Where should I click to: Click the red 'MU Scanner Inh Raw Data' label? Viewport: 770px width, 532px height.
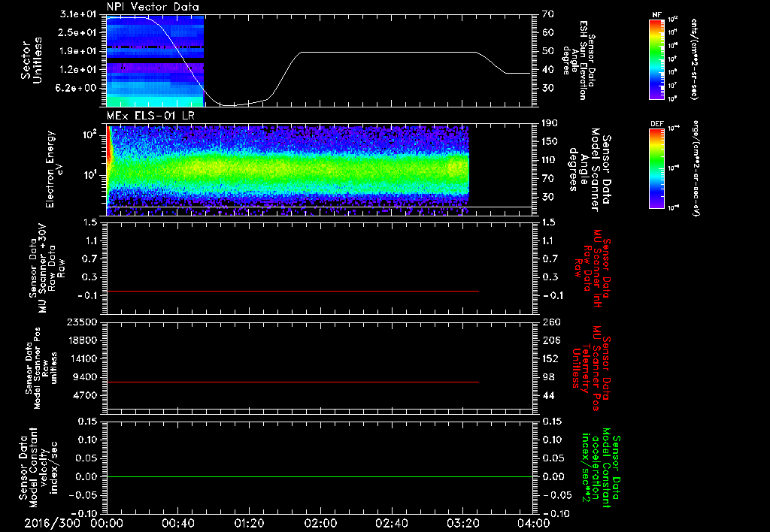[x=591, y=268]
